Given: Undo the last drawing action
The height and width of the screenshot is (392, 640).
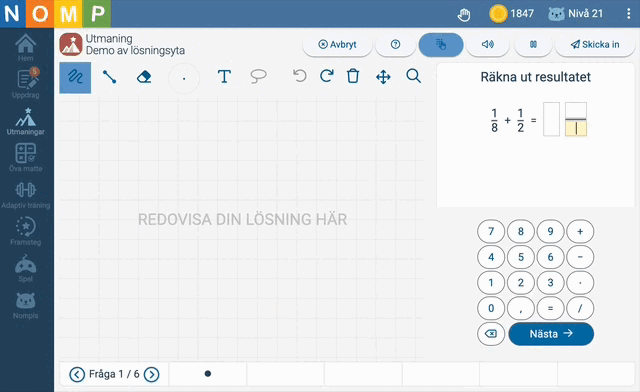Looking at the screenshot, I should click(300, 76).
